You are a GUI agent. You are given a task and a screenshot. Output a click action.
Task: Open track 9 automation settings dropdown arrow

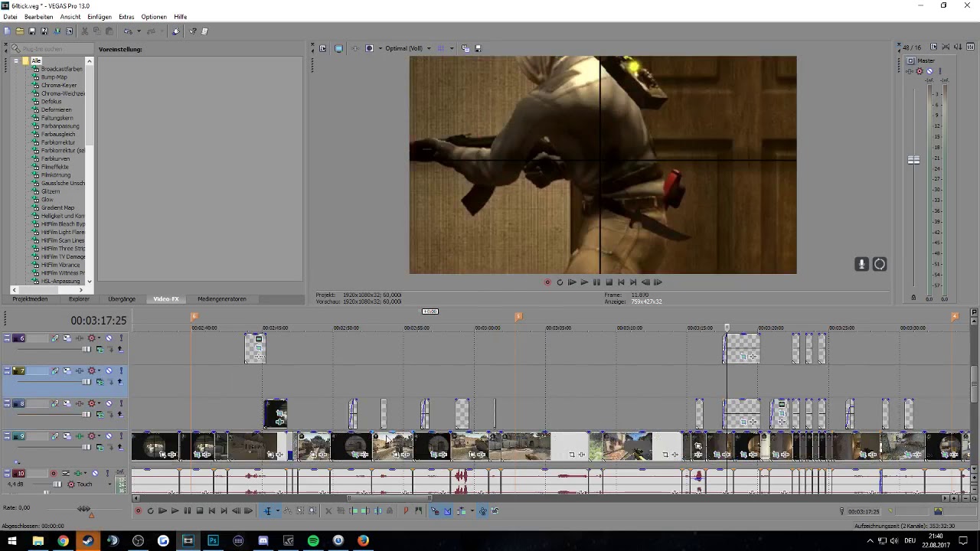[x=99, y=436]
